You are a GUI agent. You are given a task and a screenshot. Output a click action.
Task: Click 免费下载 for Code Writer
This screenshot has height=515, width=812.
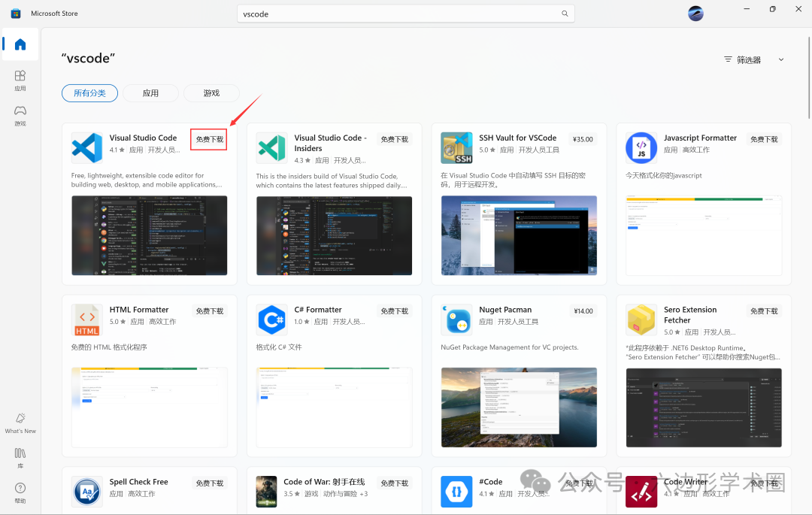point(764,482)
